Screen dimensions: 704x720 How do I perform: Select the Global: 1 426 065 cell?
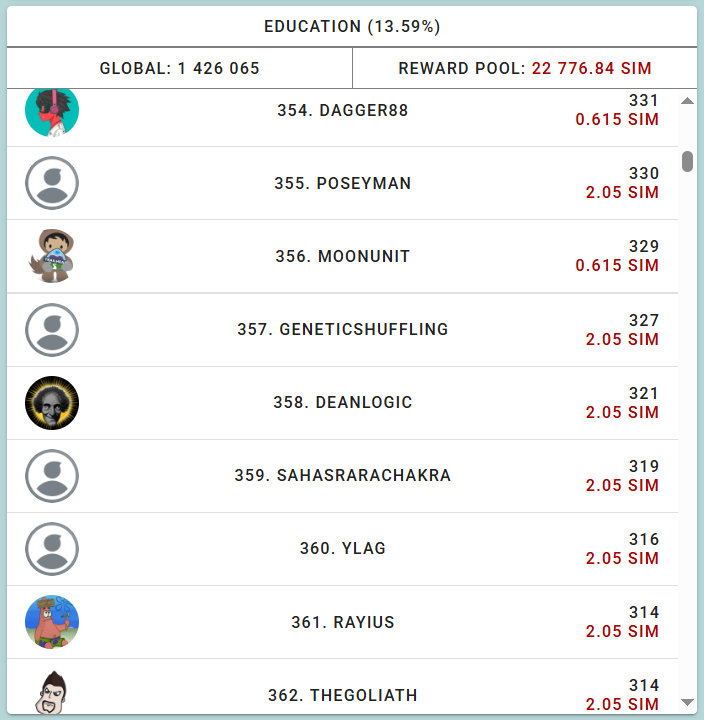coord(180,68)
